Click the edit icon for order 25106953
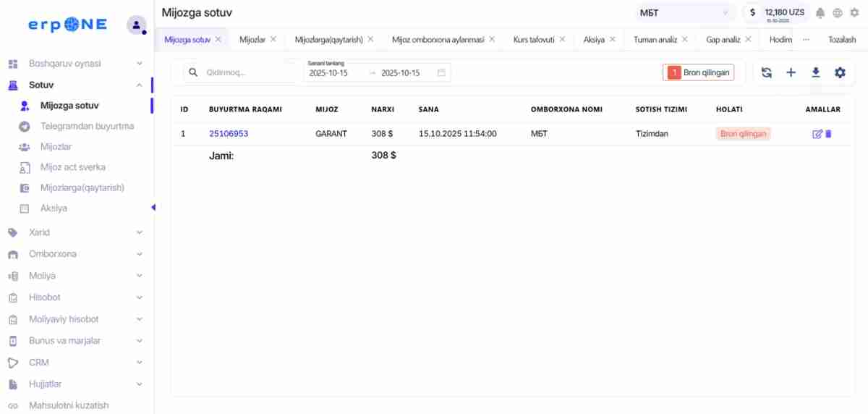The width and height of the screenshot is (868, 414). coord(817,134)
